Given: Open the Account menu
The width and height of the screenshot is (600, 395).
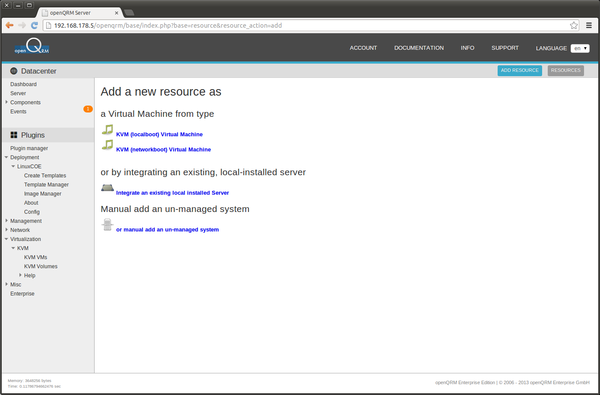Looking at the screenshot, I should tap(363, 48).
